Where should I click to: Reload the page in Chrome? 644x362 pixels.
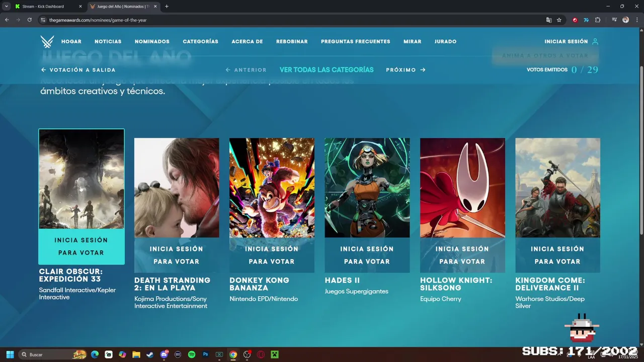(x=30, y=20)
